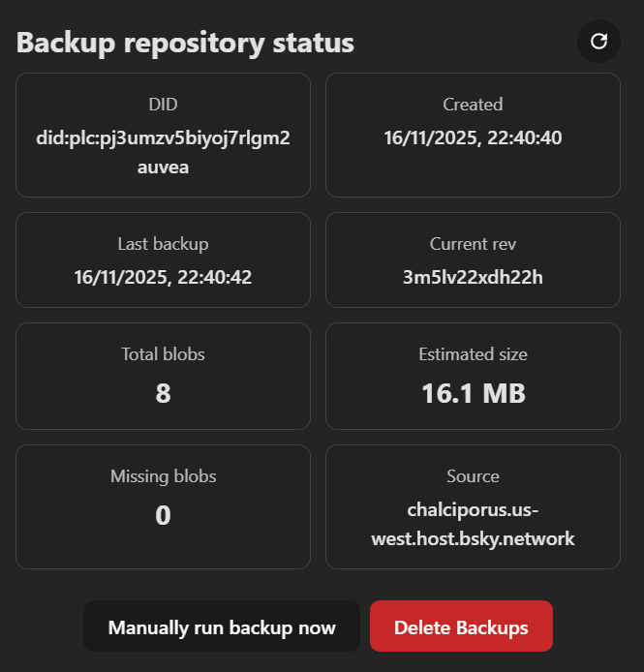644x672 pixels.
Task: Click the Created label
Action: tap(473, 105)
